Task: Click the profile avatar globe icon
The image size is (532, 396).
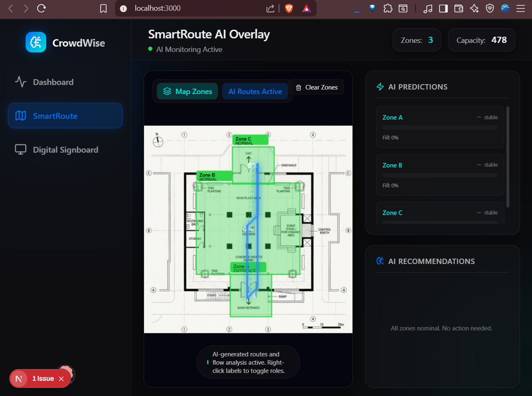Action: pos(505,8)
